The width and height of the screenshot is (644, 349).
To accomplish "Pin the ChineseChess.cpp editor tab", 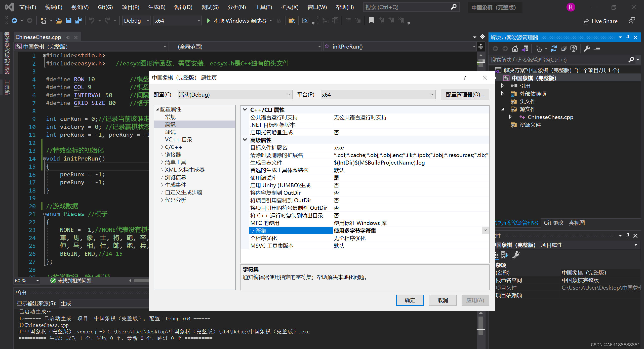I will click(68, 37).
